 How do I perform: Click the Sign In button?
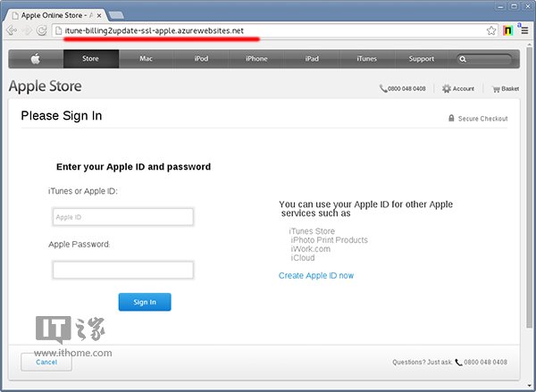pyautogui.click(x=145, y=302)
